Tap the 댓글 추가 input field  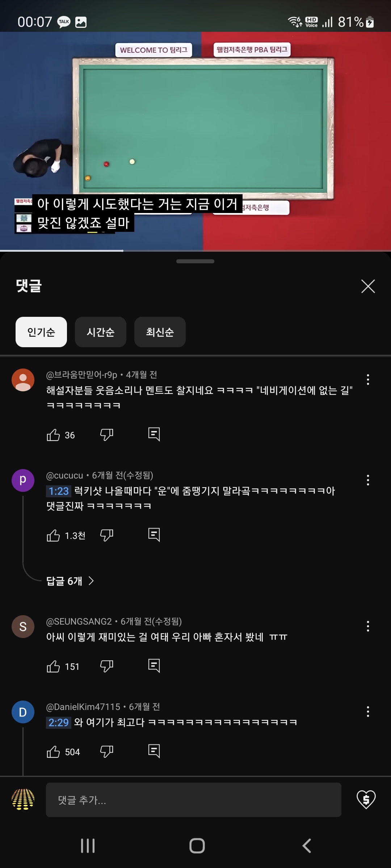point(193,800)
